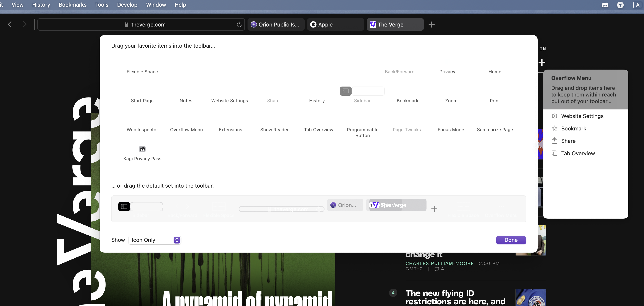This screenshot has width=644, height=306.
Task: Click Tab Overview in the Overflow Menu
Action: pyautogui.click(x=578, y=153)
